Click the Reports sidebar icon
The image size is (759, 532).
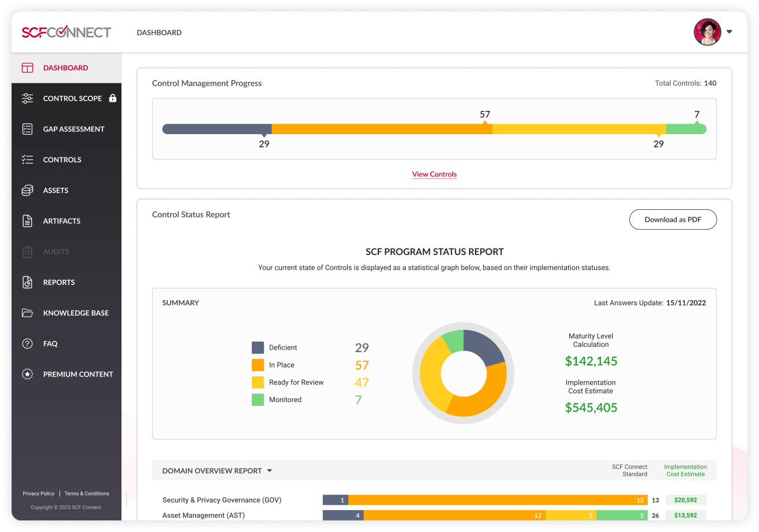pyautogui.click(x=27, y=282)
